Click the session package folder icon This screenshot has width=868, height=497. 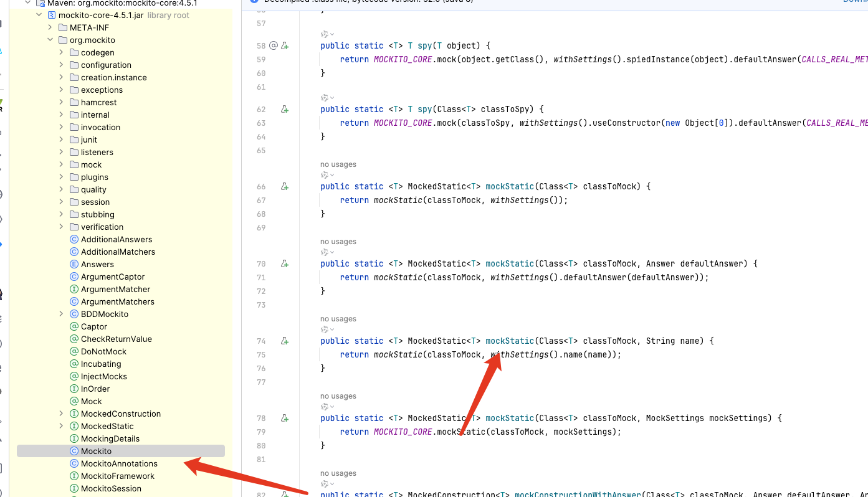(74, 202)
